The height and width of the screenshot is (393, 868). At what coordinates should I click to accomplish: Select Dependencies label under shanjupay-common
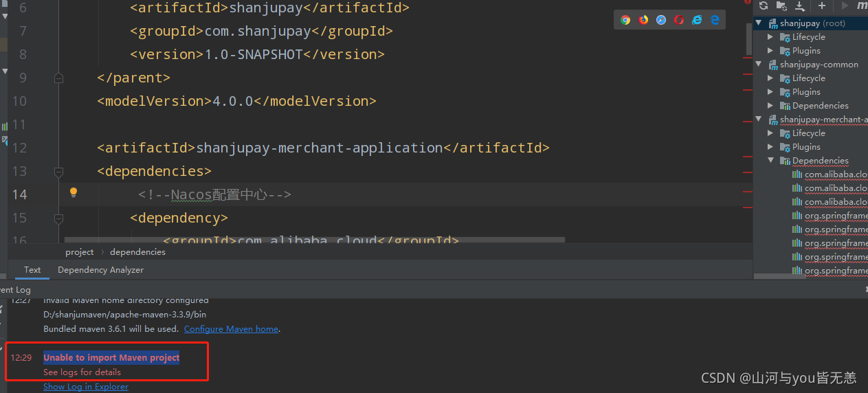point(821,106)
